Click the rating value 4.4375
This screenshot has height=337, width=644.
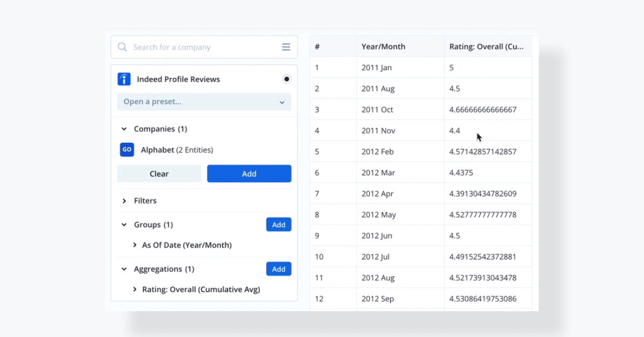(x=461, y=173)
